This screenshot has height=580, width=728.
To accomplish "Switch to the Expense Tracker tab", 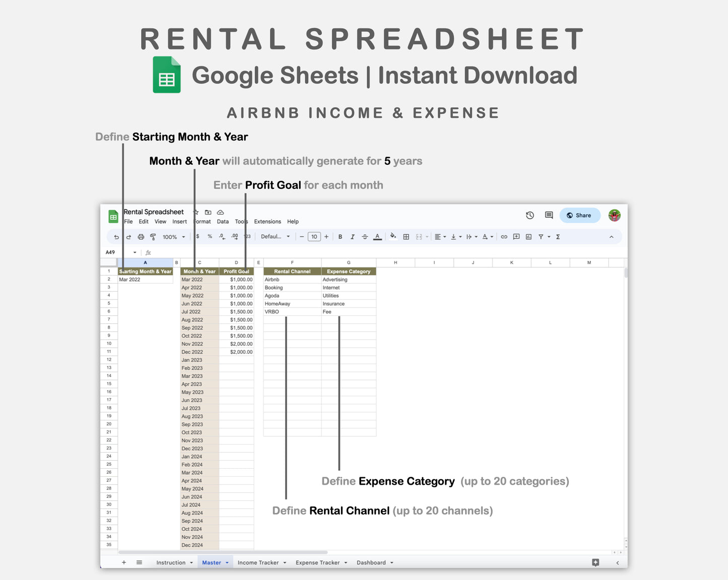I will (x=318, y=562).
